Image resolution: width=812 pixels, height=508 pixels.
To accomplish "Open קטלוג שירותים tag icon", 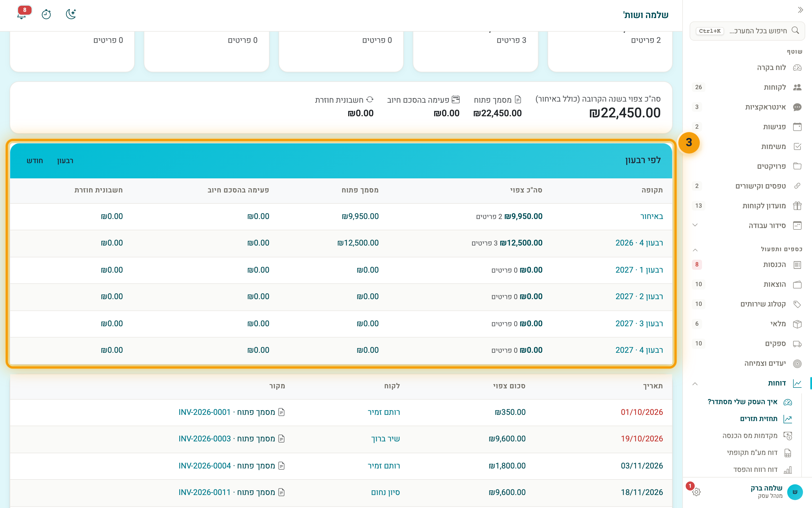I will point(797,304).
